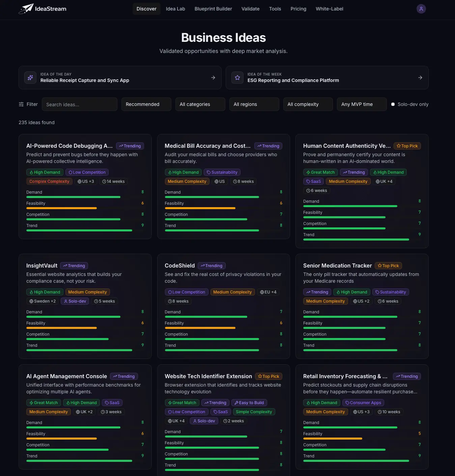
Task: Click the Great Match tag on AI Agent Management Console
Action: pyautogui.click(x=44, y=403)
